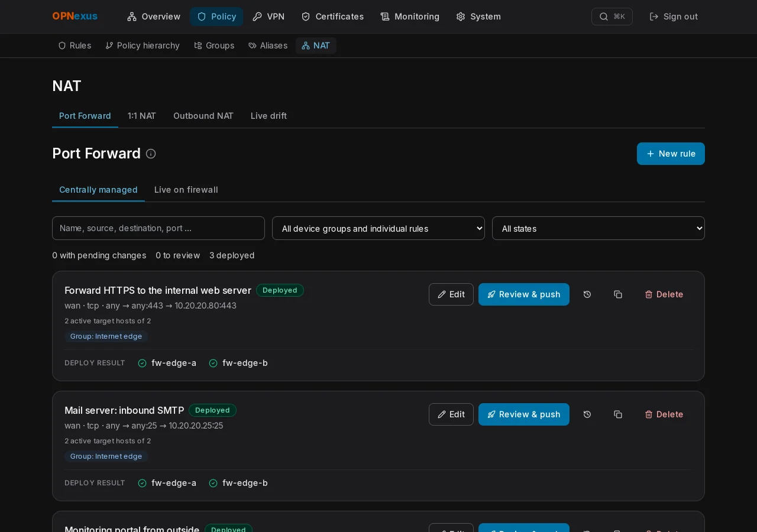Switch to the Live drift tab
The height and width of the screenshot is (532, 757).
click(268, 116)
